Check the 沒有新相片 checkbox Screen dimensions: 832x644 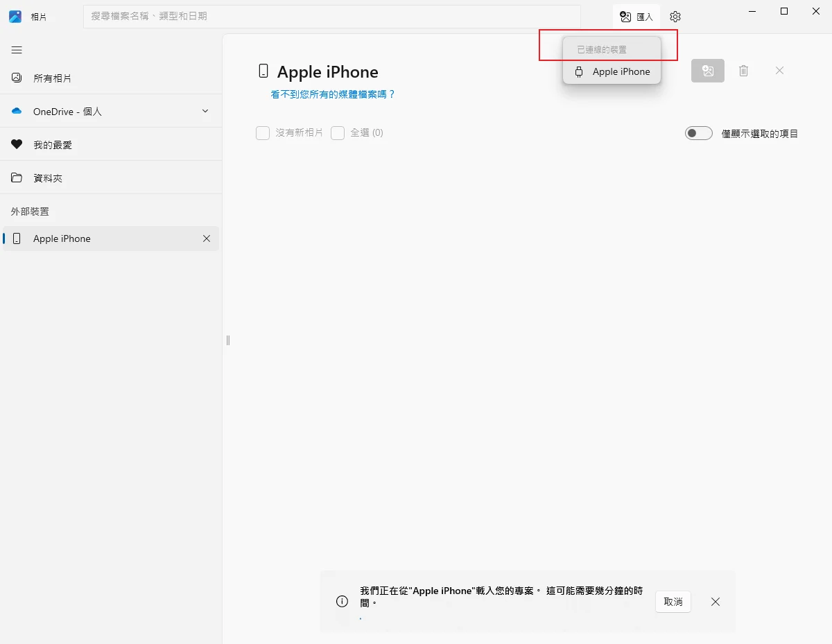(x=263, y=132)
